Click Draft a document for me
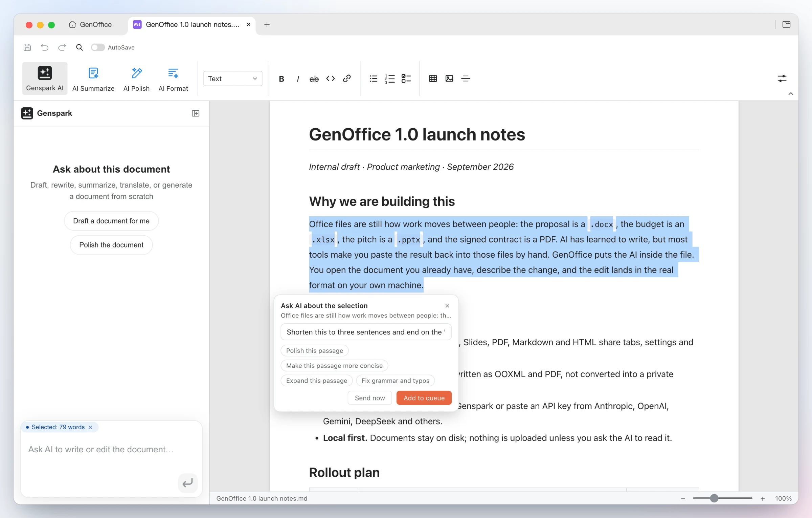Image resolution: width=812 pixels, height=518 pixels. [x=111, y=221]
